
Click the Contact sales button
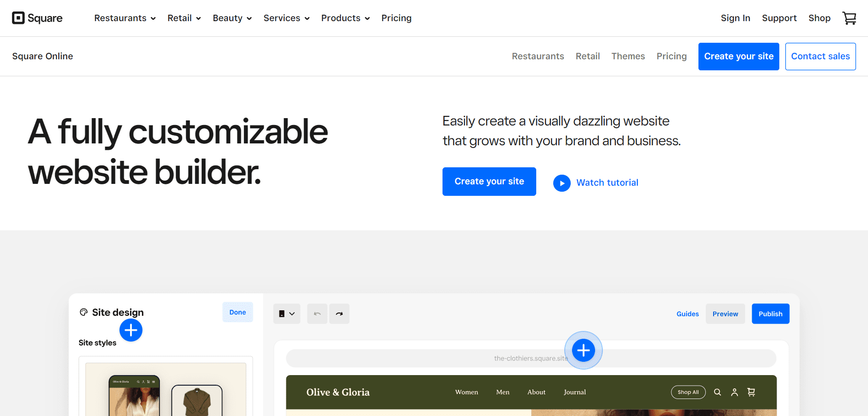(820, 57)
